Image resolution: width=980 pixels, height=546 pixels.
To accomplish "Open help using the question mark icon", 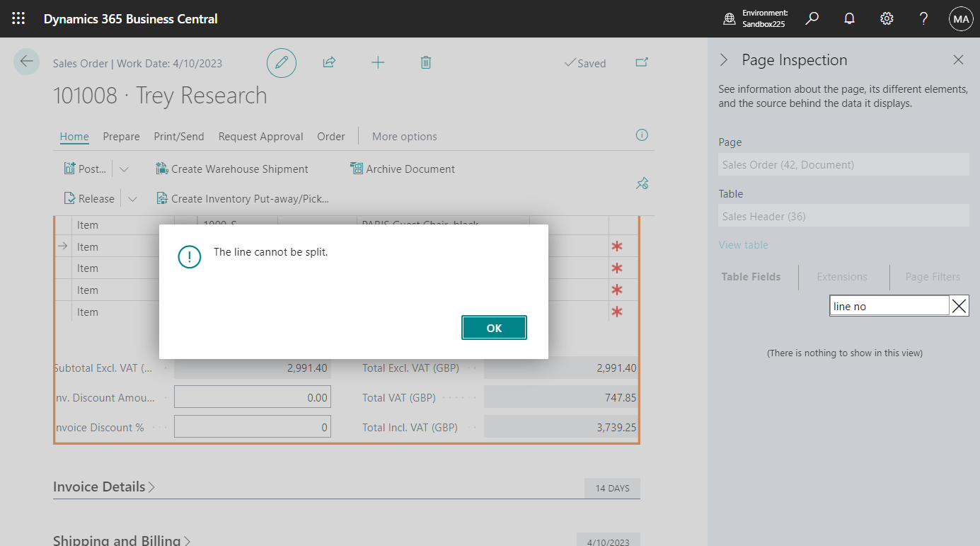I will [x=923, y=18].
